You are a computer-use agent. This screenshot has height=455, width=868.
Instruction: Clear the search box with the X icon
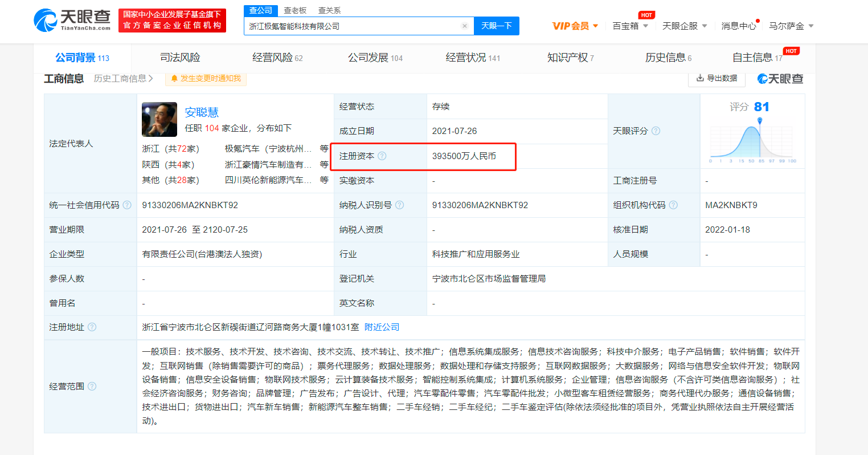coord(465,26)
